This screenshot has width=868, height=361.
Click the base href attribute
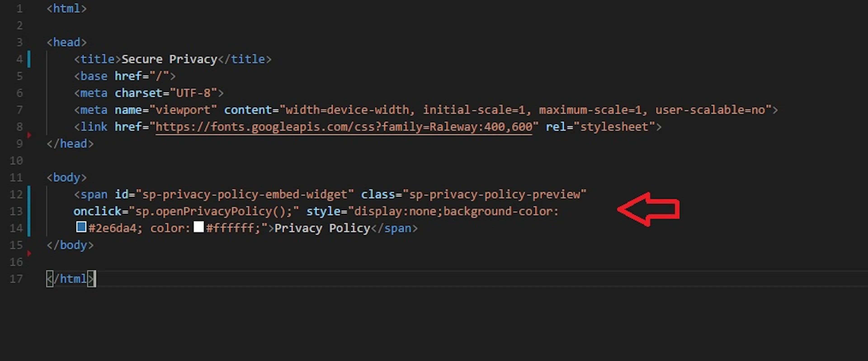tap(128, 76)
